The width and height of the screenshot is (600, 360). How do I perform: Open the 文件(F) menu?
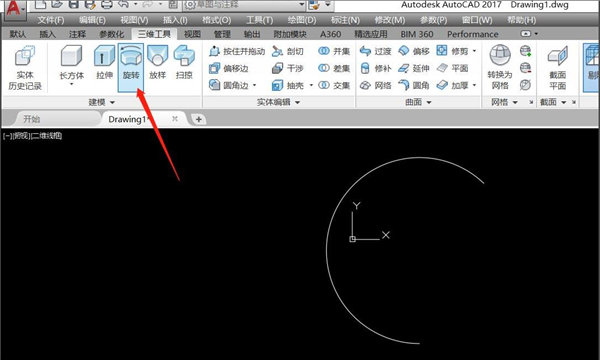(51, 20)
